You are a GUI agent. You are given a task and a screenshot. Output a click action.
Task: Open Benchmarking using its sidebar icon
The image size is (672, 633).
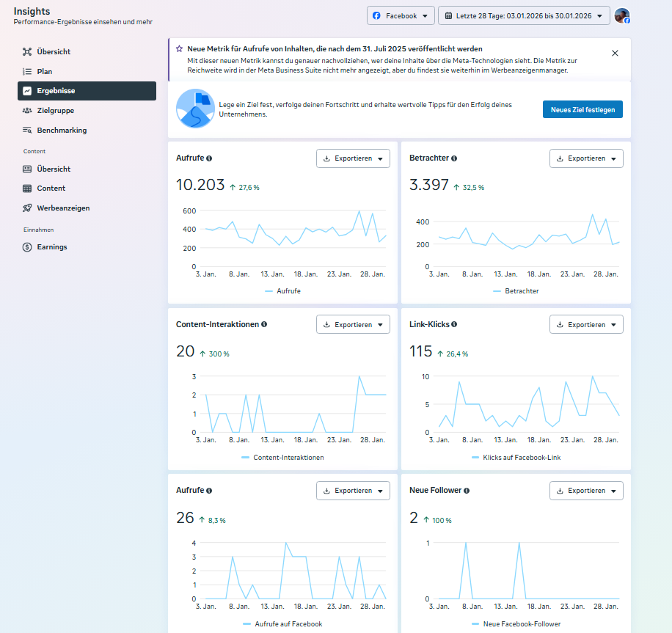(28, 130)
